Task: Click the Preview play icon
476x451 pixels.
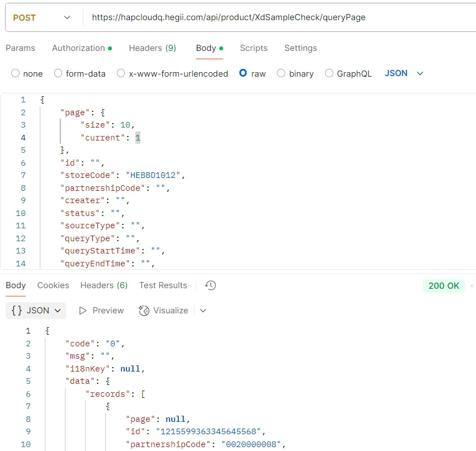Action: 83,311
